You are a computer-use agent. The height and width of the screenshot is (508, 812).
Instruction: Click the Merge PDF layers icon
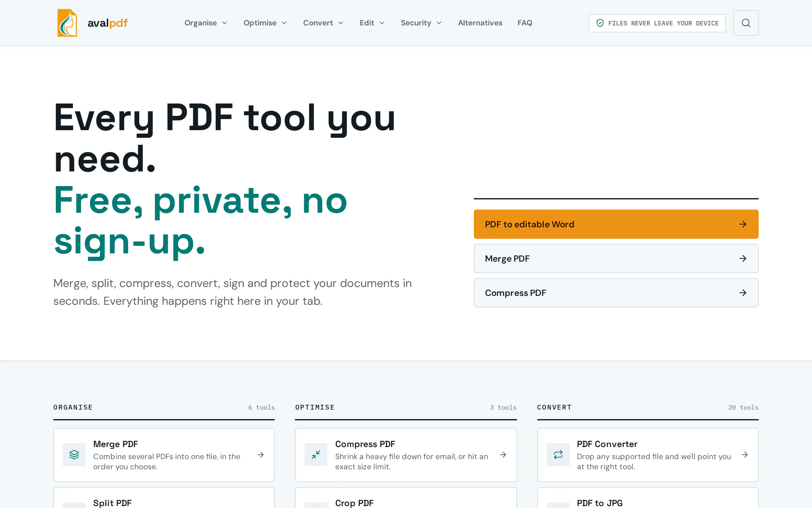pyautogui.click(x=74, y=455)
